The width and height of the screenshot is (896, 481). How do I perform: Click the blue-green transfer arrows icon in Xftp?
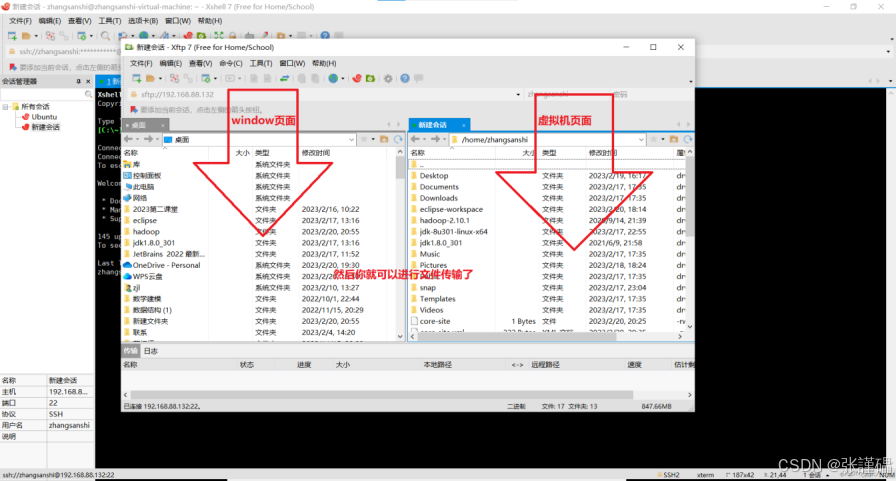click(x=285, y=78)
